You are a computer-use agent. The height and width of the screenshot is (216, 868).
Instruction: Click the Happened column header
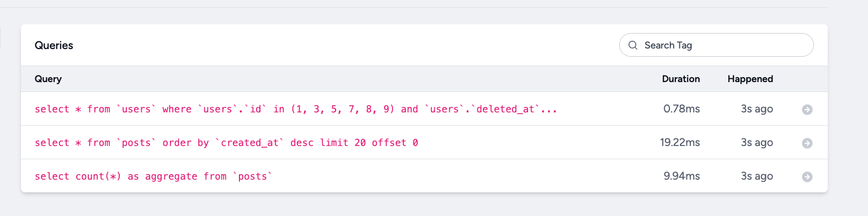click(x=750, y=79)
